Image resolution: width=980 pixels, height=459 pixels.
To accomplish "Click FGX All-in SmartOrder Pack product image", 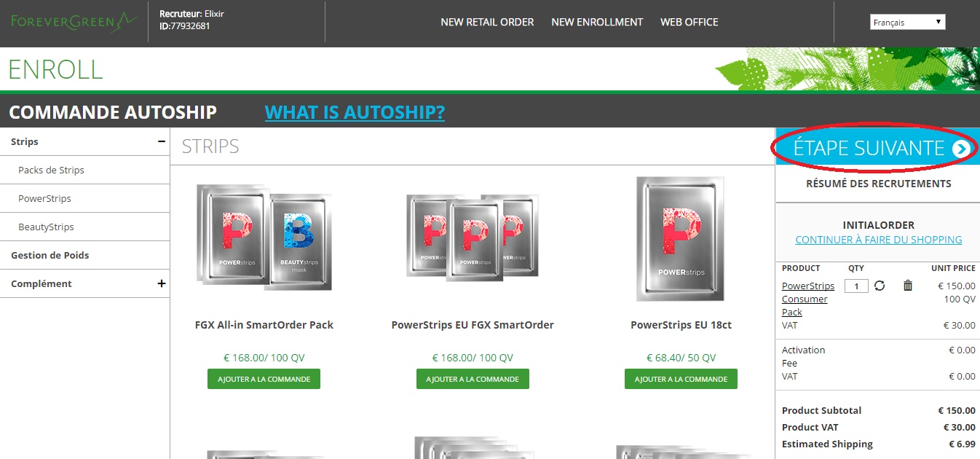I will 264,237.
